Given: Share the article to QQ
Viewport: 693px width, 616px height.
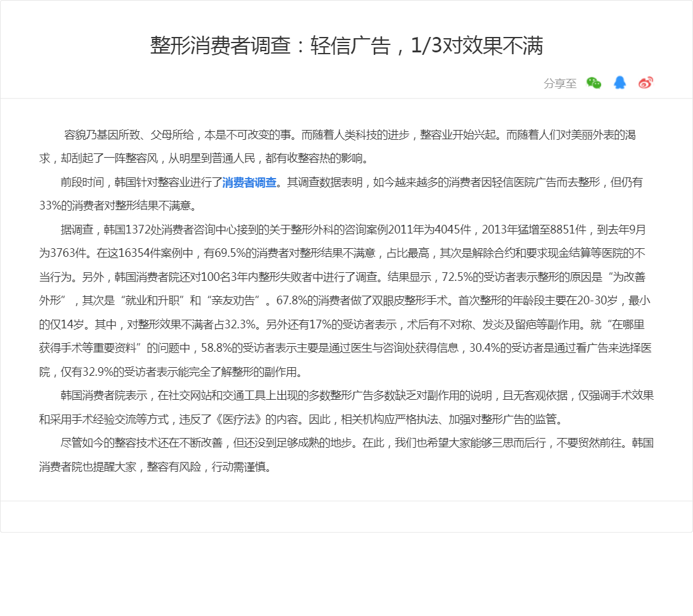Looking at the screenshot, I should (x=620, y=83).
